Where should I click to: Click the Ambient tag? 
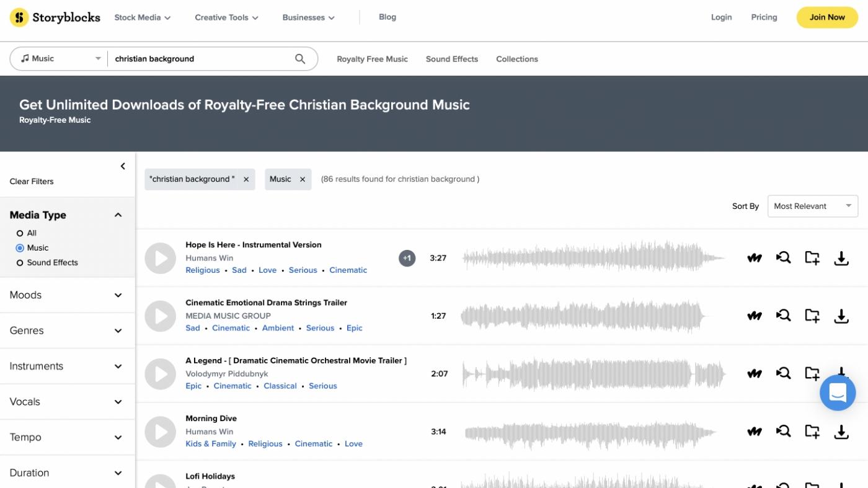[278, 328]
